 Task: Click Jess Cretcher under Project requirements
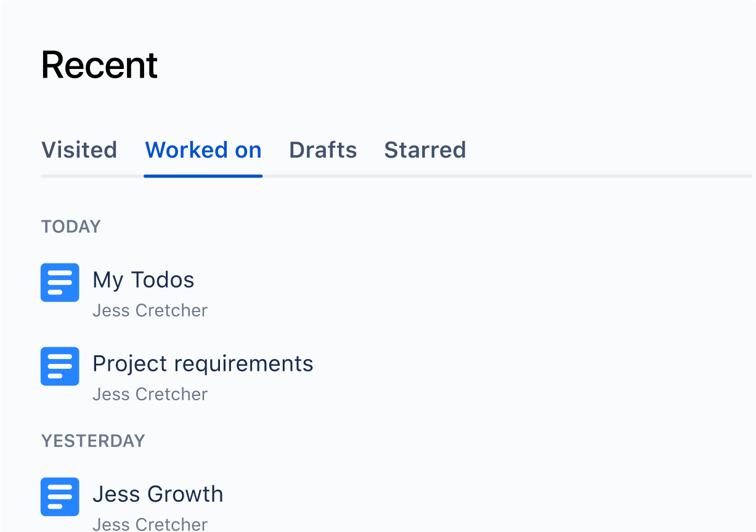150,394
